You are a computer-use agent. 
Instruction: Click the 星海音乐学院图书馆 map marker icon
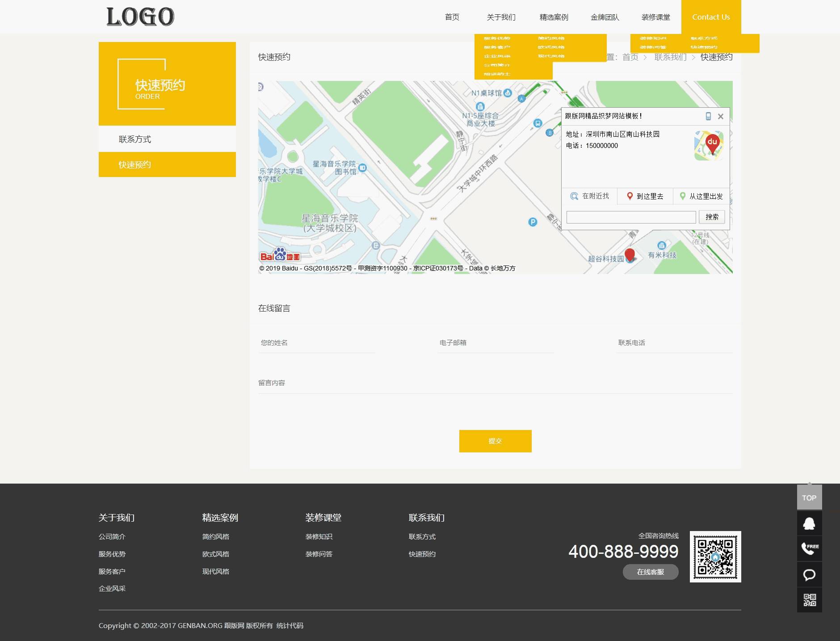point(362,168)
